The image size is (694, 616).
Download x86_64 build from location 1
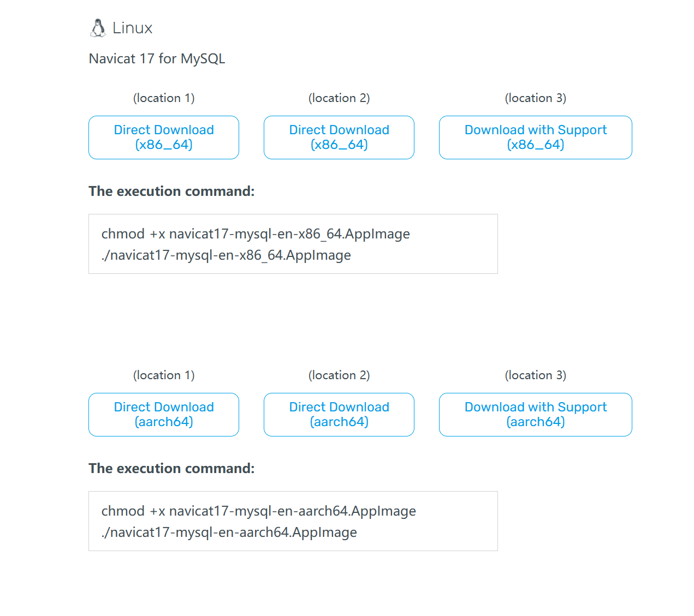point(164,137)
